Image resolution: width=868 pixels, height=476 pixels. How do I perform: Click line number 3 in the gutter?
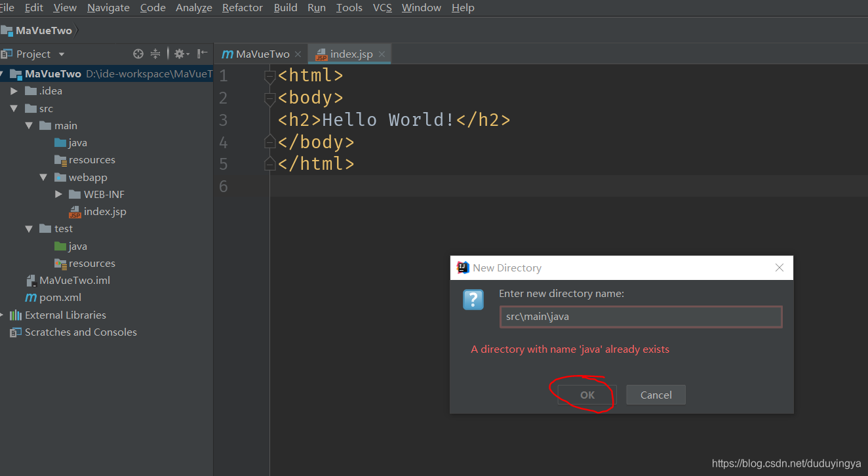pos(224,120)
